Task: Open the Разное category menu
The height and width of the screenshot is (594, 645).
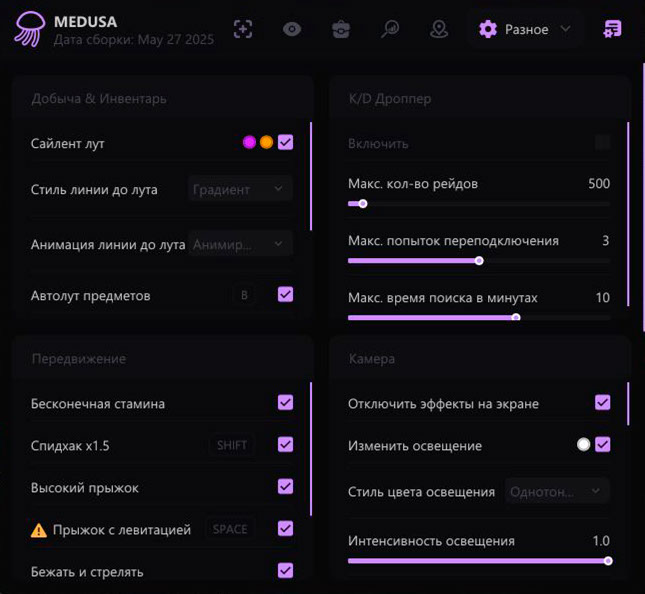Action: click(x=525, y=29)
